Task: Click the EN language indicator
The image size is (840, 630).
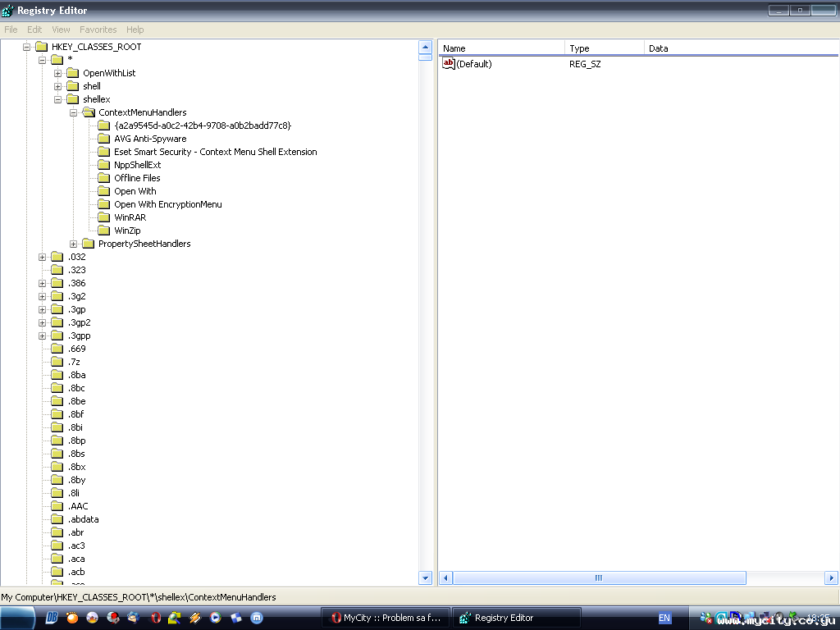Action: pyautogui.click(x=664, y=618)
